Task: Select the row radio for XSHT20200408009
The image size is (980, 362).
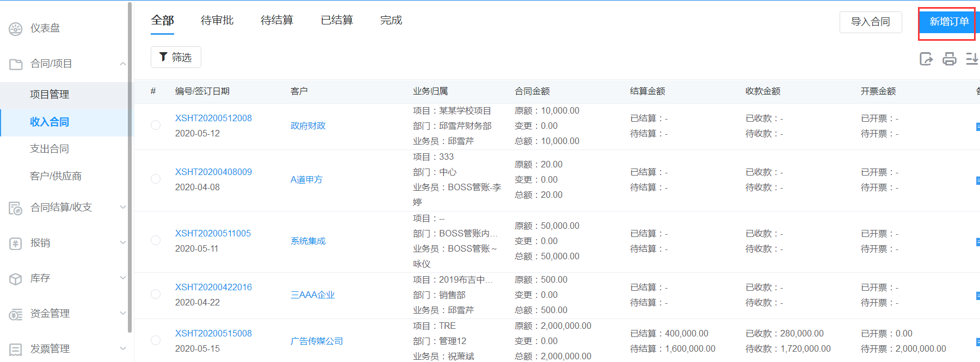Action: click(156, 179)
